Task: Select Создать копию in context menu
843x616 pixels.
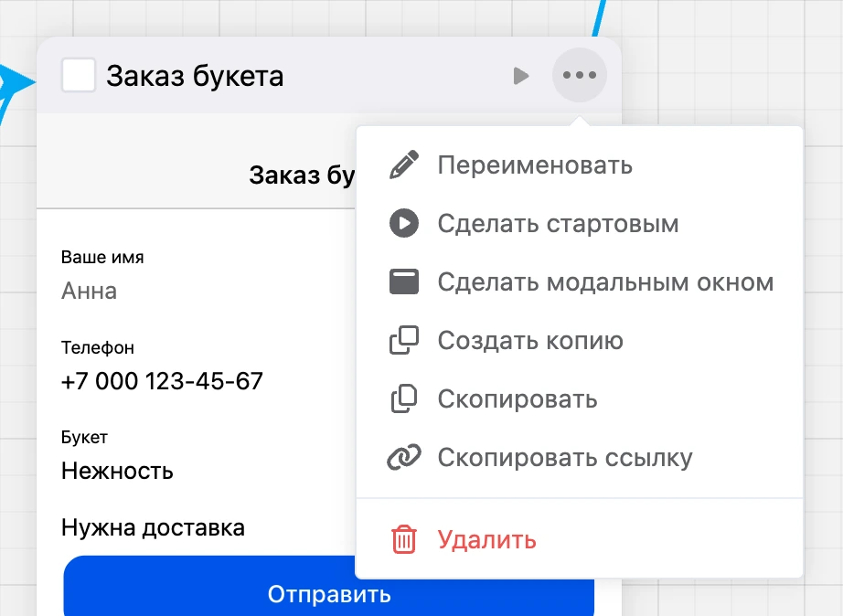Action: [x=580, y=341]
